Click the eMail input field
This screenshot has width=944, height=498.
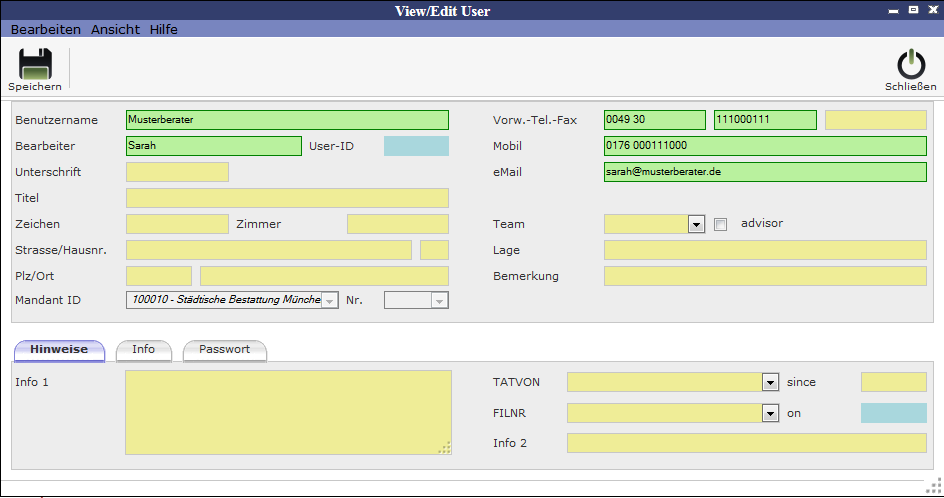coord(765,172)
